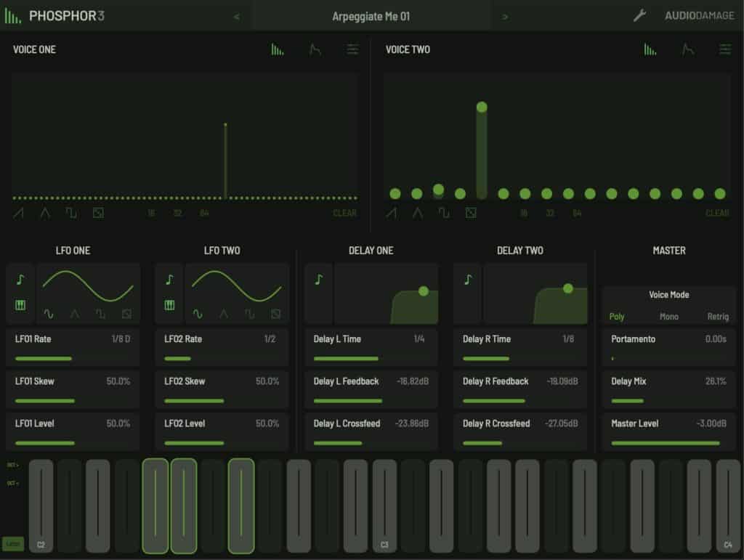Screen dimensions: 744x560
Task: Select sine waveform for LFO Two
Action: click(198, 314)
